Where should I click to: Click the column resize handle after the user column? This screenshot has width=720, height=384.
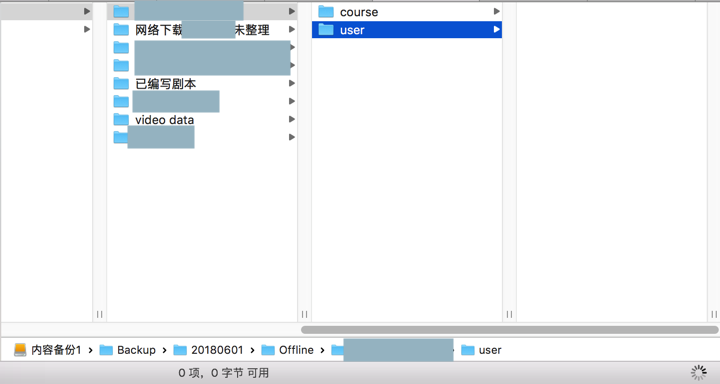pos(509,314)
